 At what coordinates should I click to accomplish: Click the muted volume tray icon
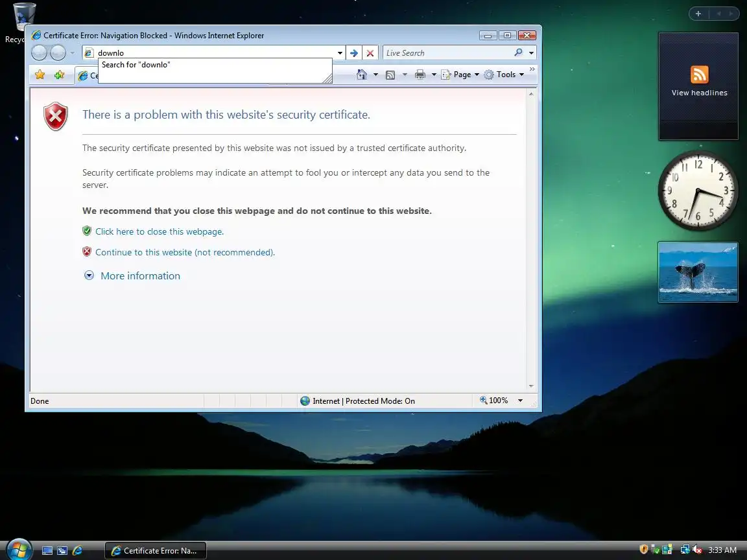(697, 550)
